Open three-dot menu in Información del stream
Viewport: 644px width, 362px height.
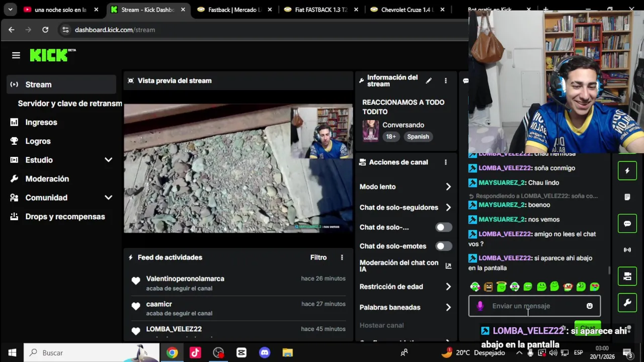click(445, 80)
